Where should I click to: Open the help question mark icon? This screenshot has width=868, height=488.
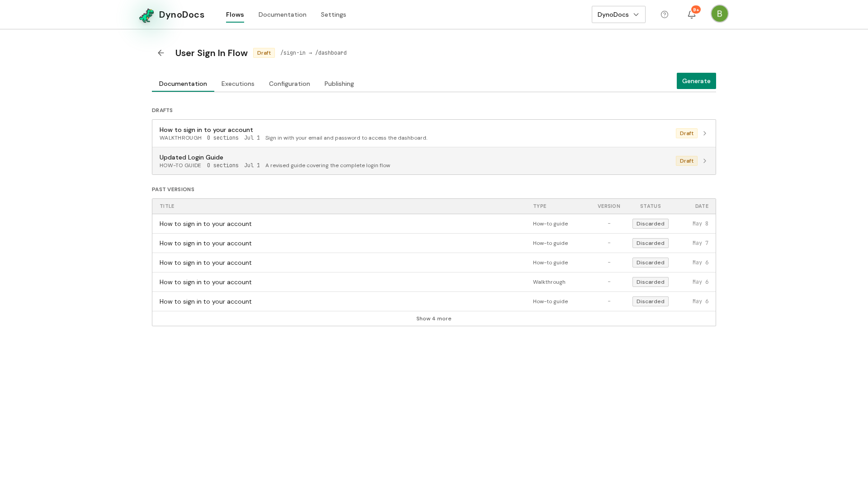pyautogui.click(x=665, y=14)
